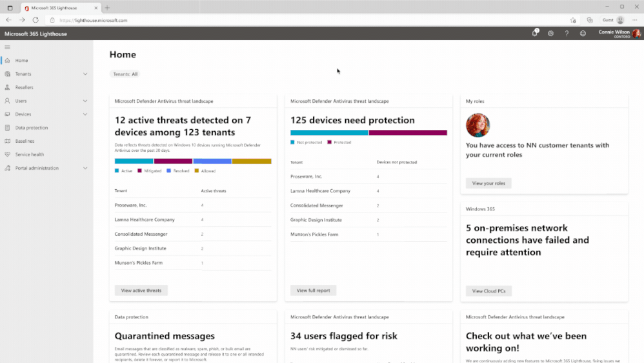The height and width of the screenshot is (363, 644).
Task: Click the feedback smiley icon
Action: tap(583, 34)
